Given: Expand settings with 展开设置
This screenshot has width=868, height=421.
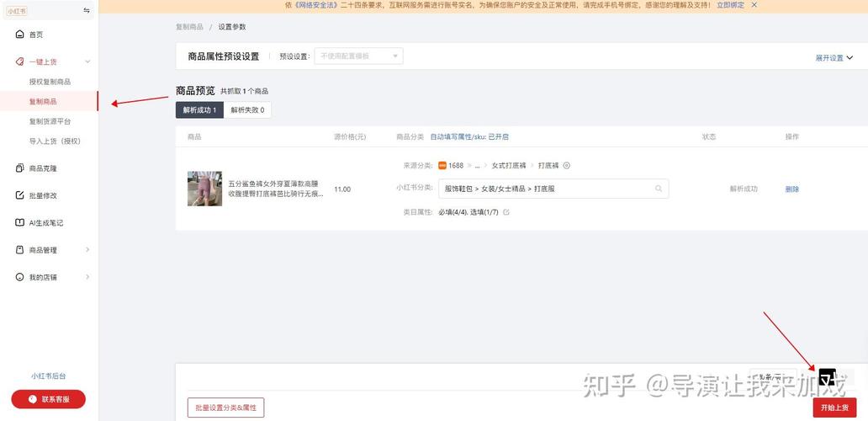Looking at the screenshot, I should click(833, 58).
